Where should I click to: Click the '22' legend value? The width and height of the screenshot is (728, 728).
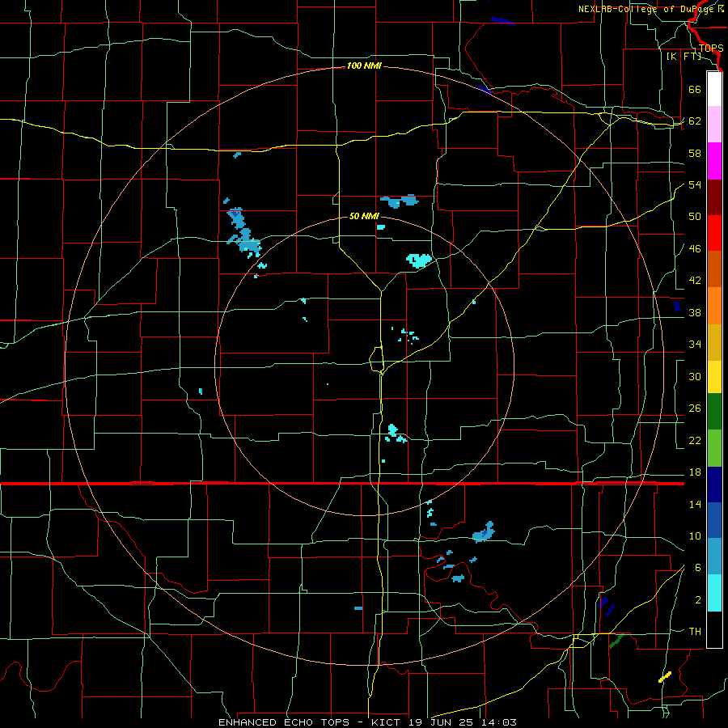pos(695,441)
